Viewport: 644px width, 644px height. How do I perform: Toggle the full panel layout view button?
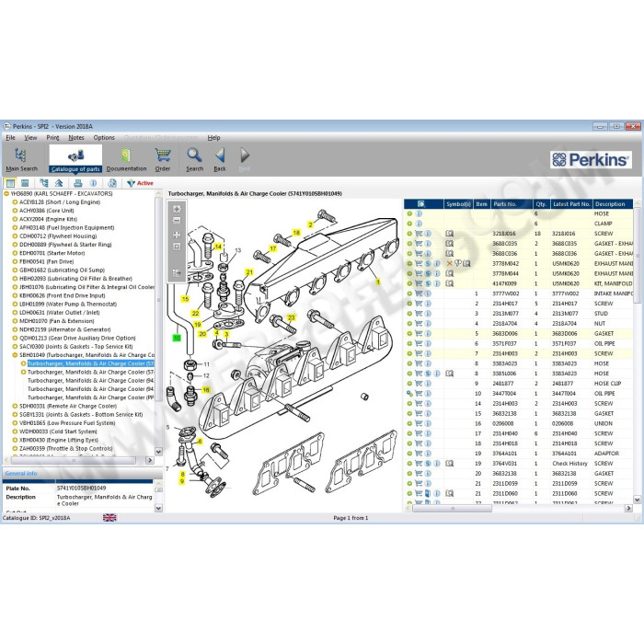click(10, 183)
